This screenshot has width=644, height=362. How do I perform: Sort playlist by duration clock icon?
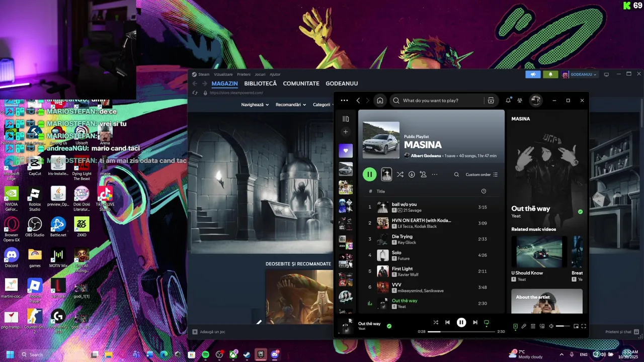(484, 192)
